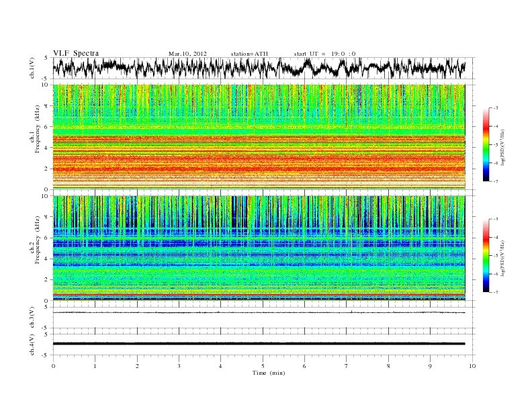Click the '6' kHz tick of ch.1 spectrogram
Image resolution: width=532 pixels, height=411 pixels.
(x=46, y=126)
